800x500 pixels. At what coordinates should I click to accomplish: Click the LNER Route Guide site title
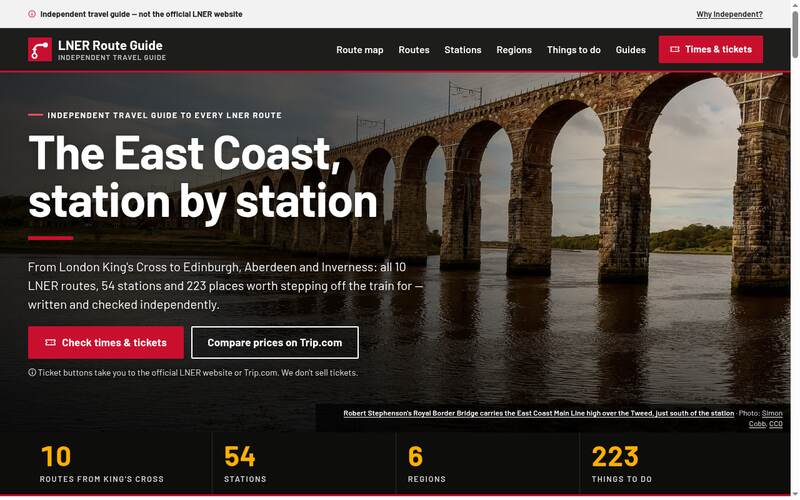point(110,45)
